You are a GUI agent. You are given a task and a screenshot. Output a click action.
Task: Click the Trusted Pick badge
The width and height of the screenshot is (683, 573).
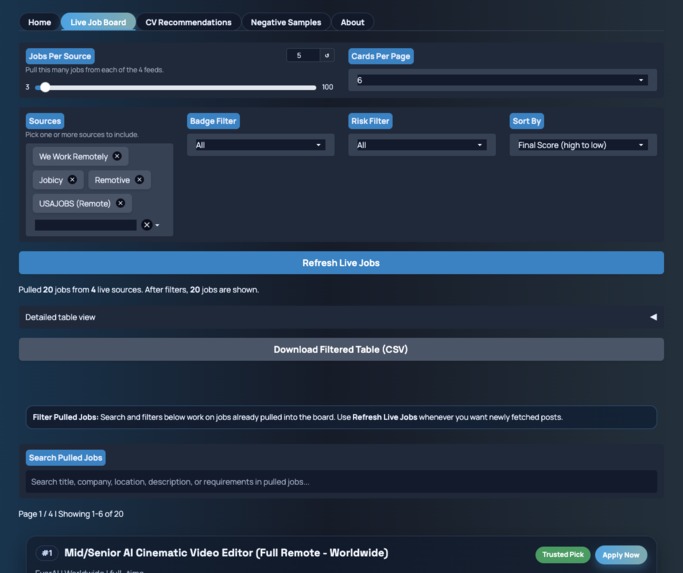click(563, 554)
